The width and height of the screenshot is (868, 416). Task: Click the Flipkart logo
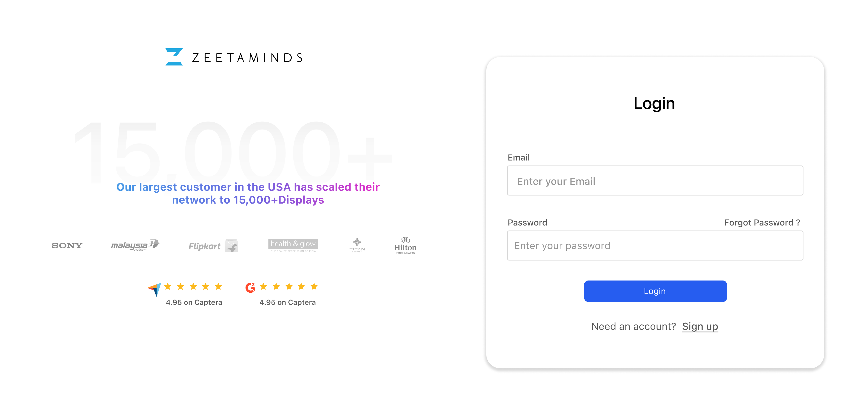(213, 246)
